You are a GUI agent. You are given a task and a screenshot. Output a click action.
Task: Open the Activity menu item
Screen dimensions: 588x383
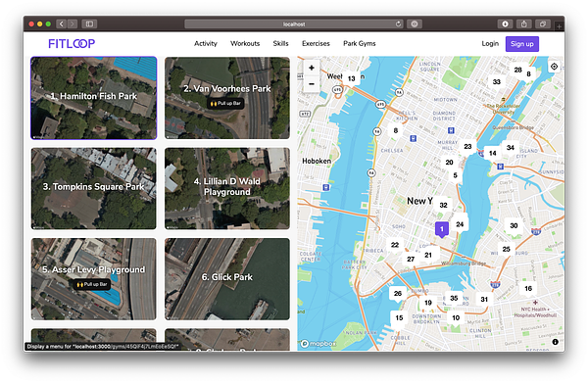tap(206, 43)
